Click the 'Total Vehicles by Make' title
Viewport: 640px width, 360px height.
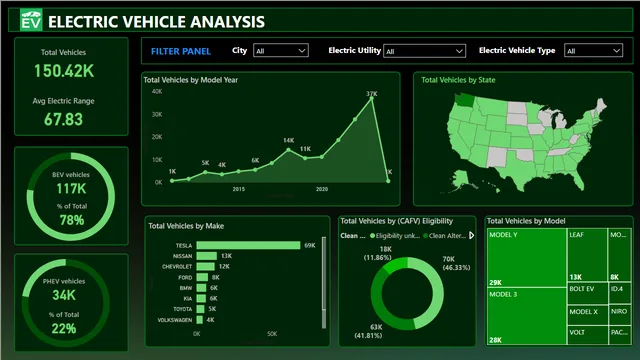(x=186, y=226)
